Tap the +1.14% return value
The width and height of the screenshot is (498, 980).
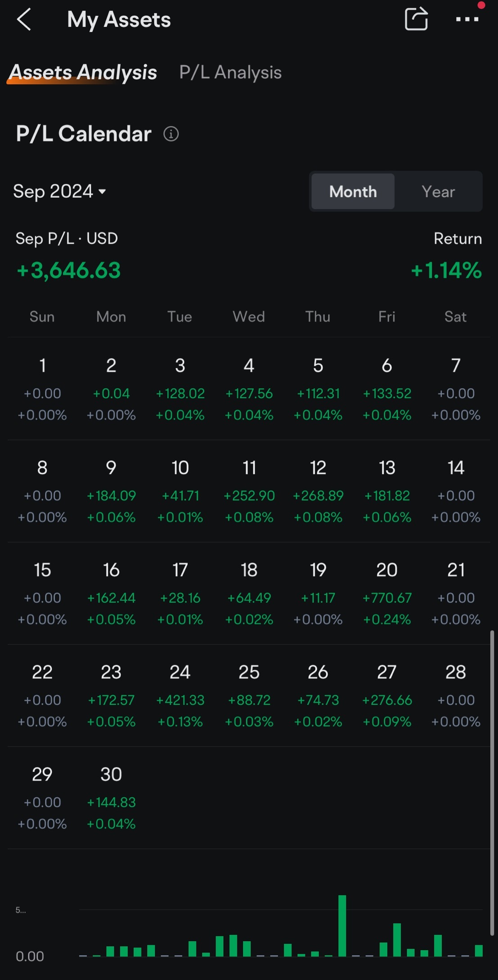click(x=446, y=271)
